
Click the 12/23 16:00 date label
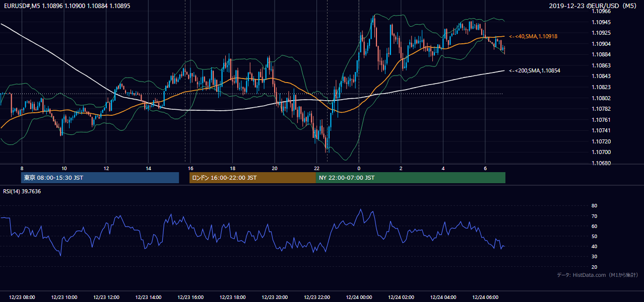tap(190, 297)
